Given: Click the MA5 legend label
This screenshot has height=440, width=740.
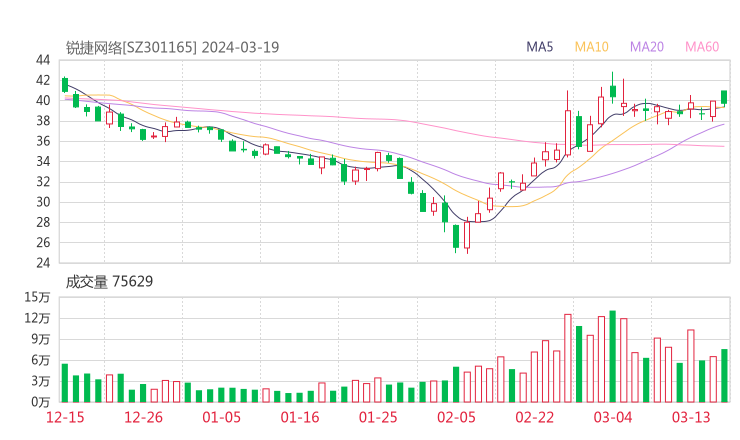Looking at the screenshot, I should click(539, 47).
